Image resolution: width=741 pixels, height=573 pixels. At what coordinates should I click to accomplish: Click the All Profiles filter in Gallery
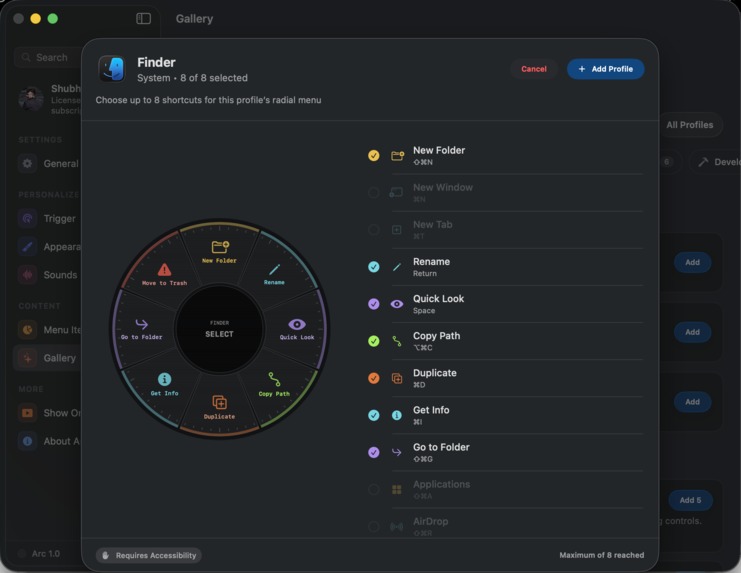pos(689,125)
